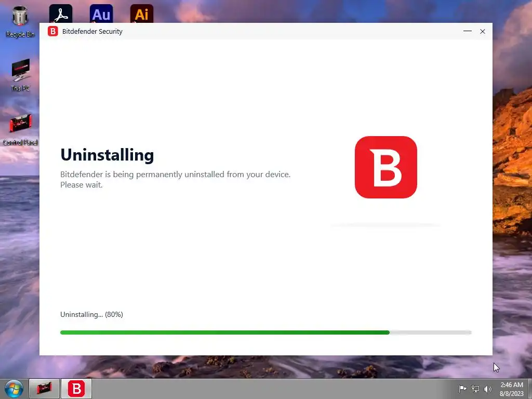Image resolution: width=532 pixels, height=399 pixels.
Task: Open the Action Center flag tray icon
Action: click(462, 389)
